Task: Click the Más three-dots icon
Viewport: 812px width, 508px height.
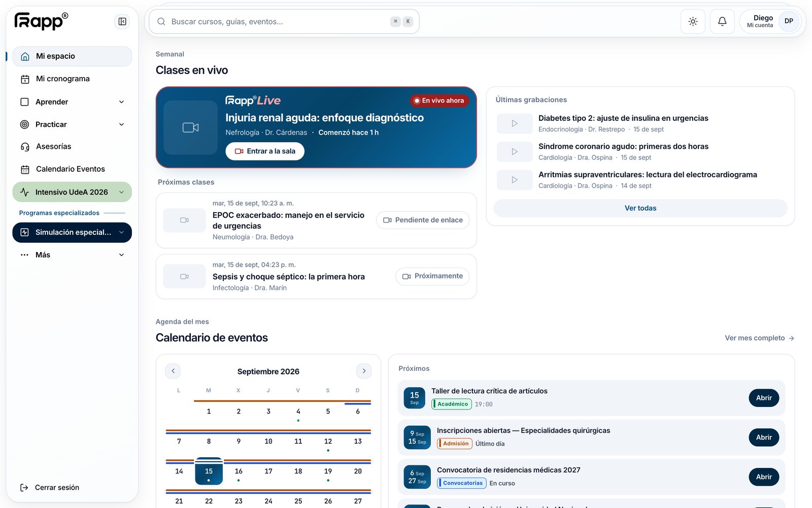Action: [24, 255]
